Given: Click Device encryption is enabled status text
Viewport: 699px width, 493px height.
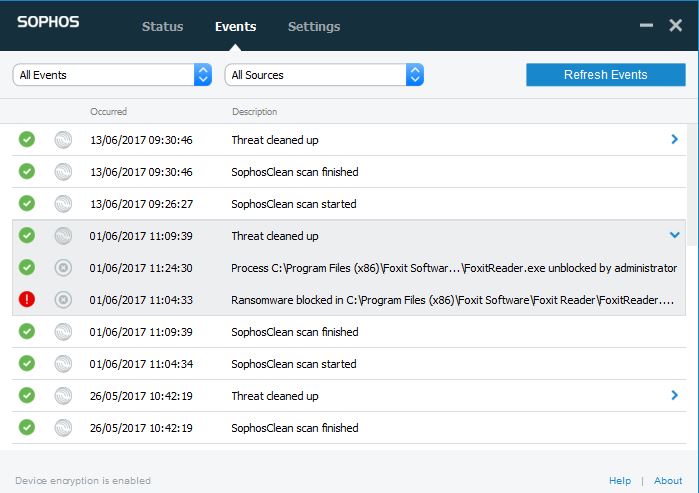Looking at the screenshot, I should [x=83, y=481].
